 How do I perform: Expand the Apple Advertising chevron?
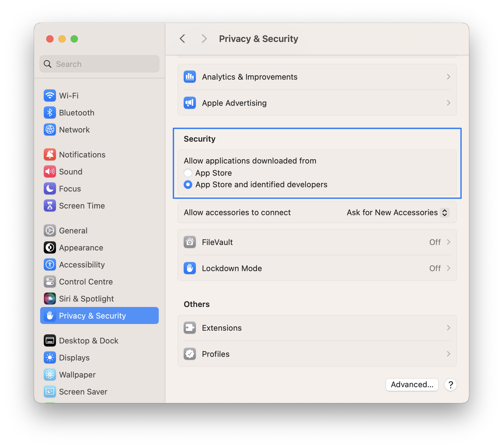pos(449,103)
